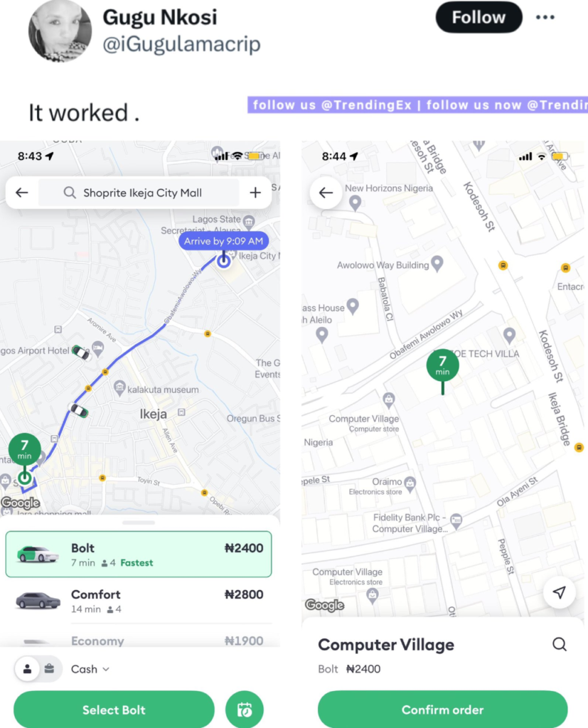The height and width of the screenshot is (728, 588).
Task: Pull up the ride list drag handle
Action: pos(139,523)
